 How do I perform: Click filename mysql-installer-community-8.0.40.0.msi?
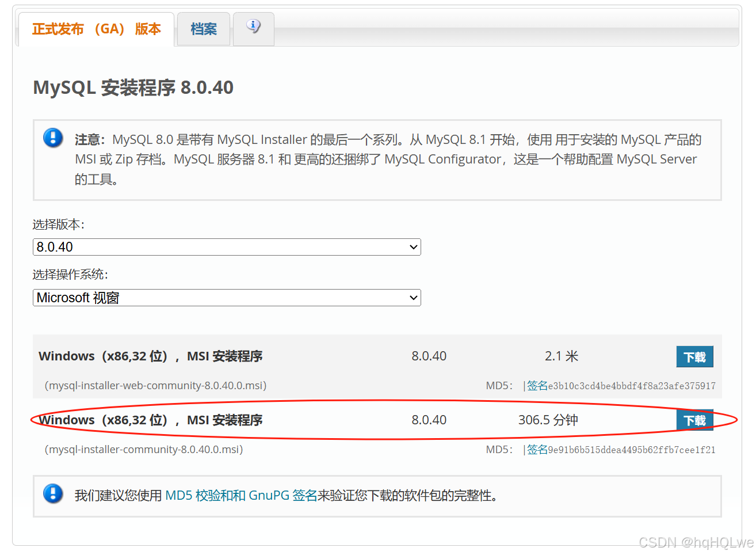click(144, 450)
